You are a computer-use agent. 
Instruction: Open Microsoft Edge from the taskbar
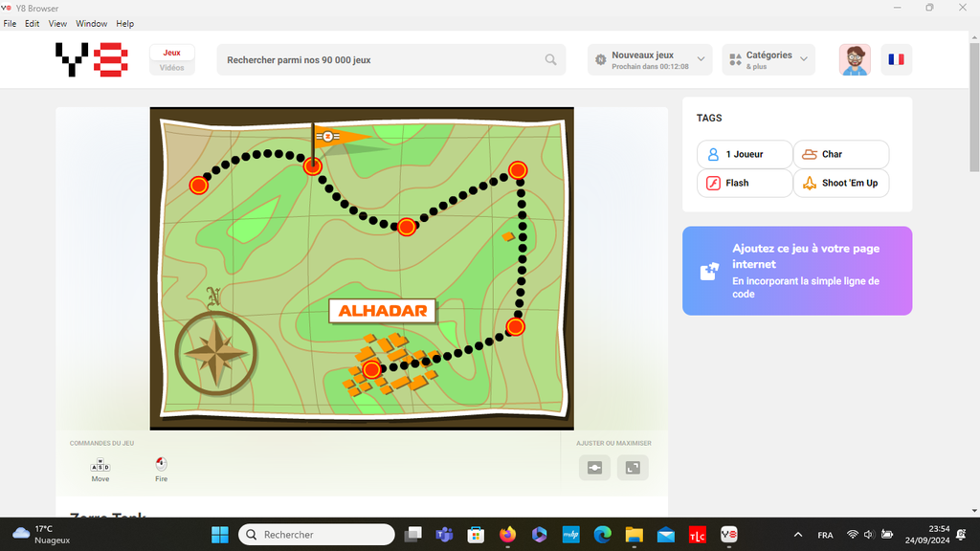[603, 535]
